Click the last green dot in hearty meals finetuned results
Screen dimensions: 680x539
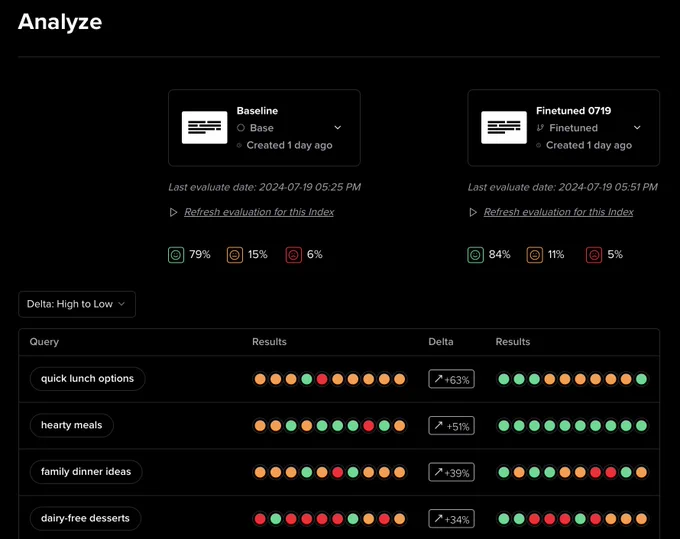point(641,426)
